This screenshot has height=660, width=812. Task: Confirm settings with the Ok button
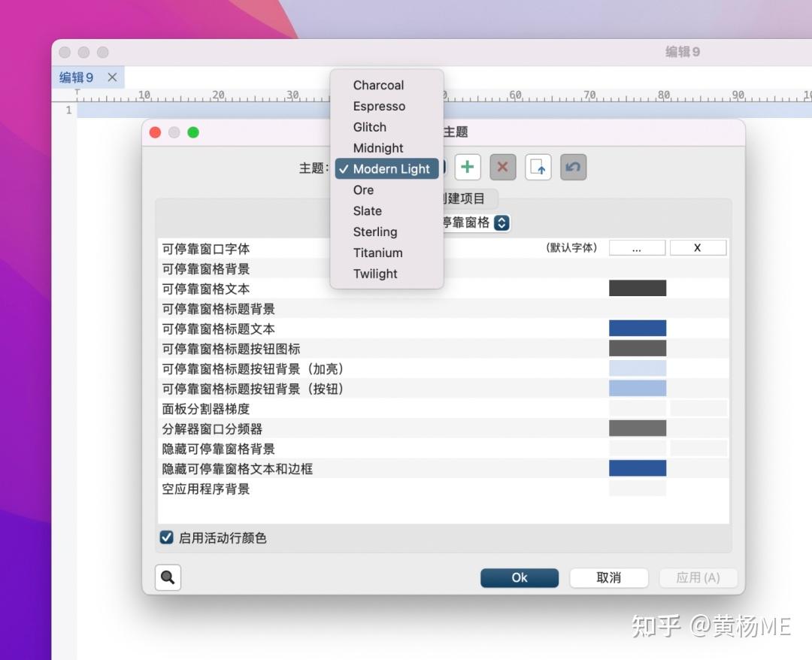click(x=519, y=577)
